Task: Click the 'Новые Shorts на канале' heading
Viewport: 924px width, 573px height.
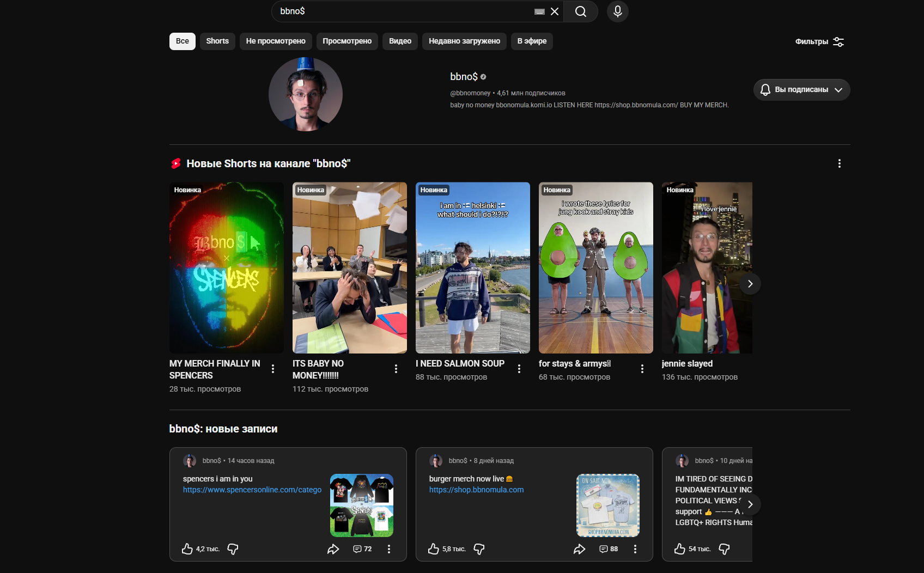Action: click(x=269, y=163)
